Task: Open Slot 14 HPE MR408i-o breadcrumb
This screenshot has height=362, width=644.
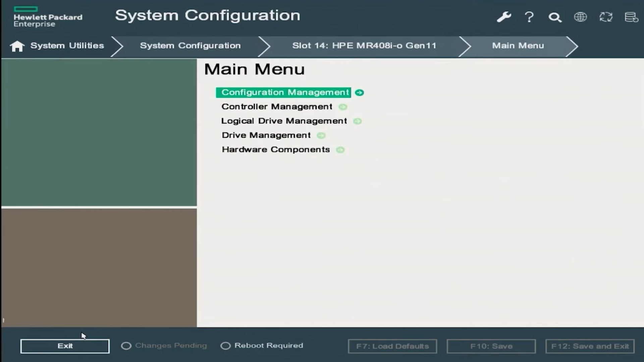Action: pos(364,46)
